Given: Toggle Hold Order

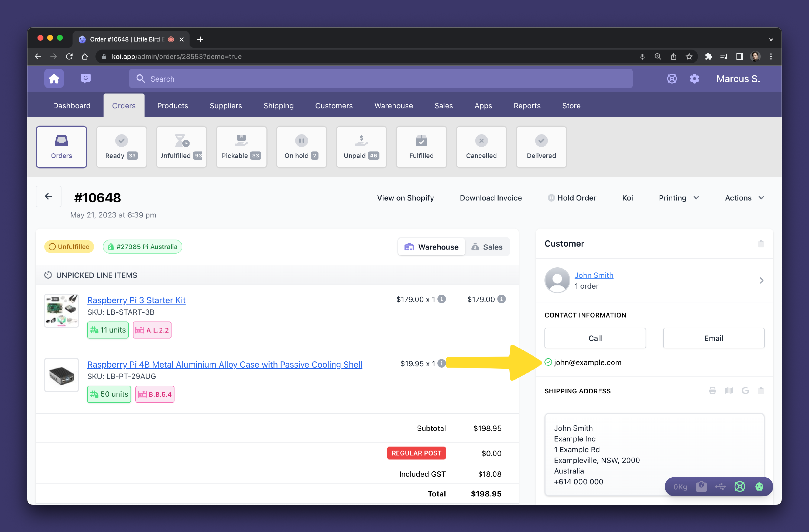Looking at the screenshot, I should click(572, 198).
